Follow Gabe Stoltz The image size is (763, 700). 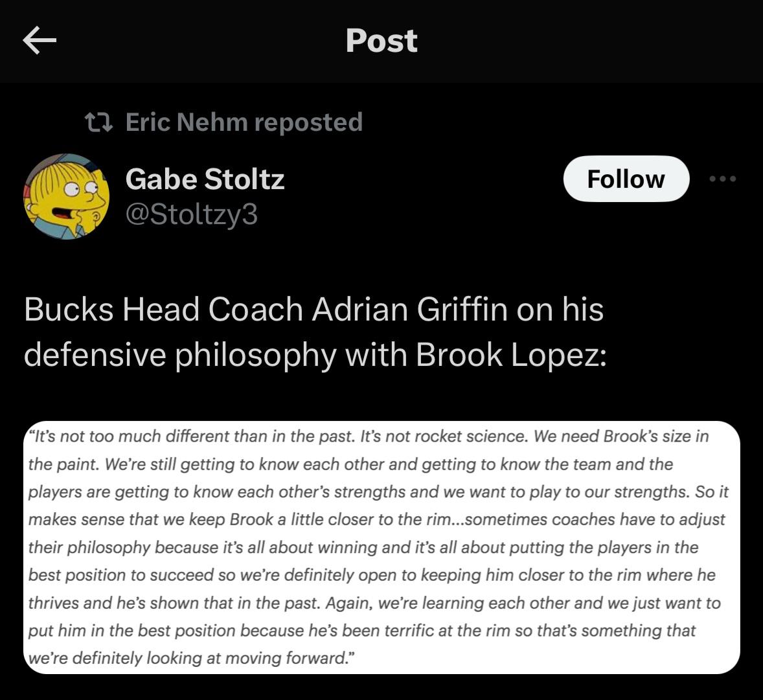point(626,179)
